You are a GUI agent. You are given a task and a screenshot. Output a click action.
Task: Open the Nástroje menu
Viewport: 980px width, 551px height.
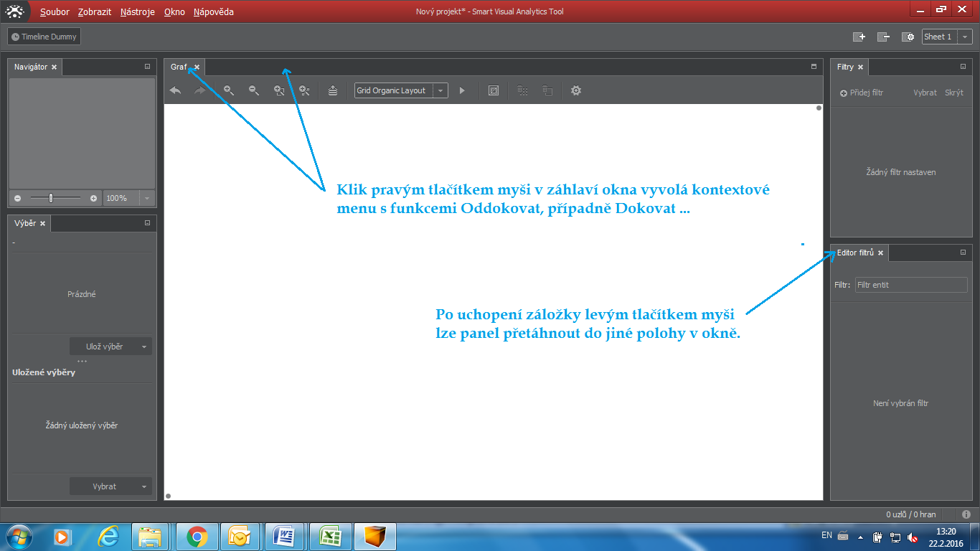(x=137, y=11)
